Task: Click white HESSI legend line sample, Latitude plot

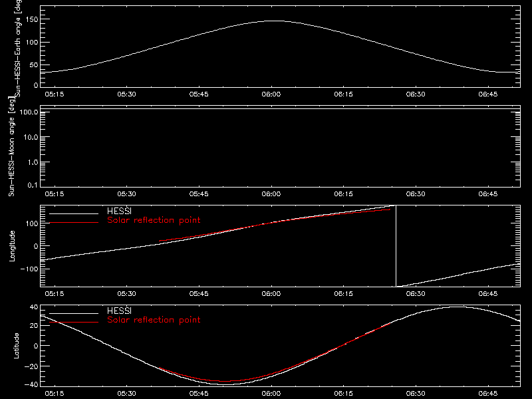Action: [x=74, y=313]
